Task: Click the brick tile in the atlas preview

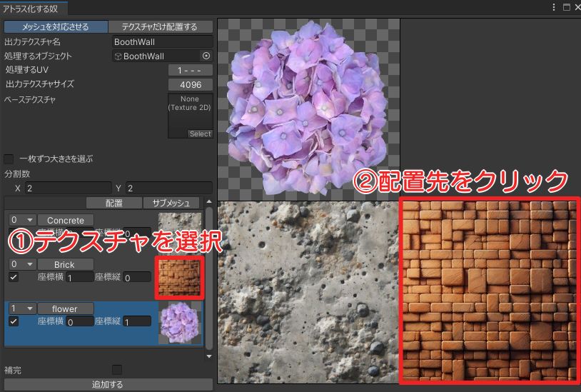Action: click(488, 291)
